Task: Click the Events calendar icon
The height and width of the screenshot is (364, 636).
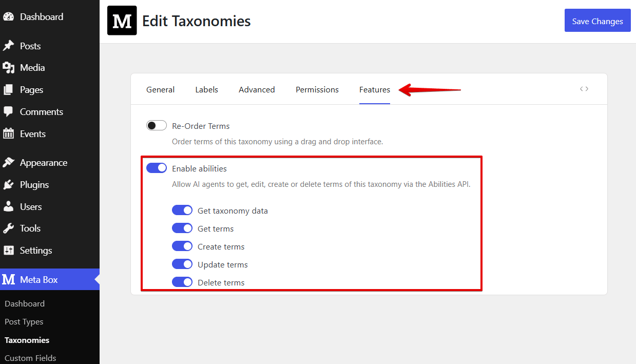Action: (8, 134)
